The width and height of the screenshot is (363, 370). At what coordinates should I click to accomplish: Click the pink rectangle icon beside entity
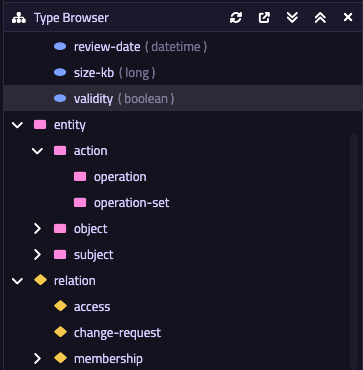tap(40, 125)
